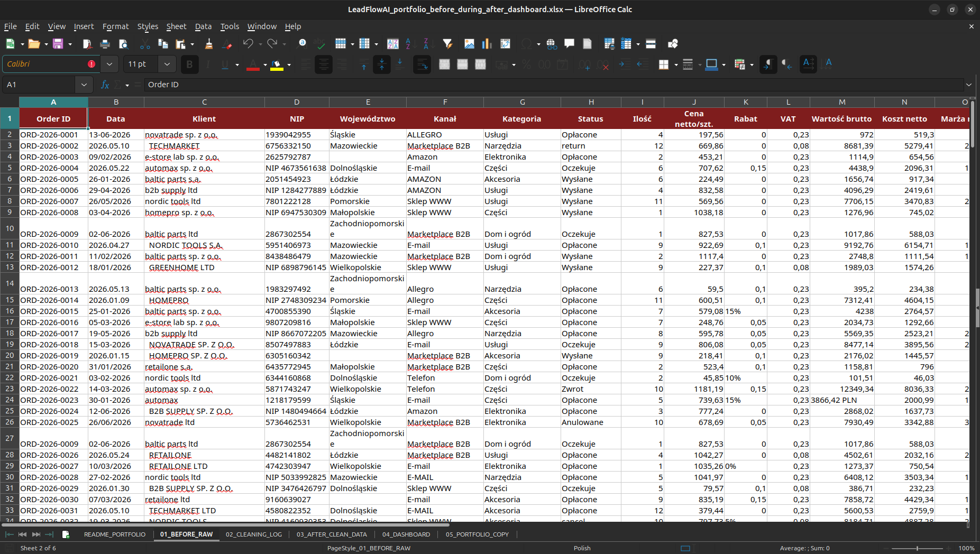
Task: Insert a comment with speech-bubble icon
Action: (x=569, y=44)
